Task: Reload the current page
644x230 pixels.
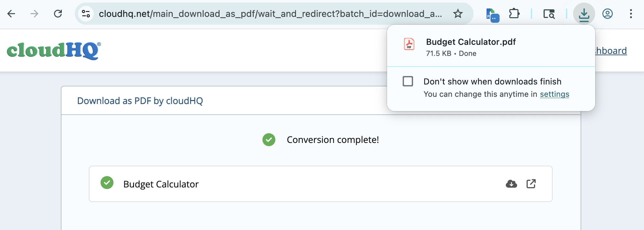Action: pos(58,14)
